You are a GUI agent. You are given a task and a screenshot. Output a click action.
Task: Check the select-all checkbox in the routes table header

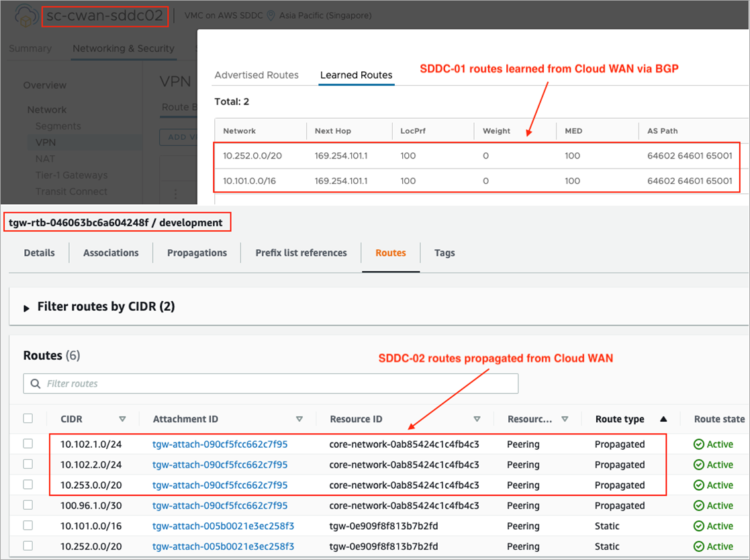click(x=28, y=418)
